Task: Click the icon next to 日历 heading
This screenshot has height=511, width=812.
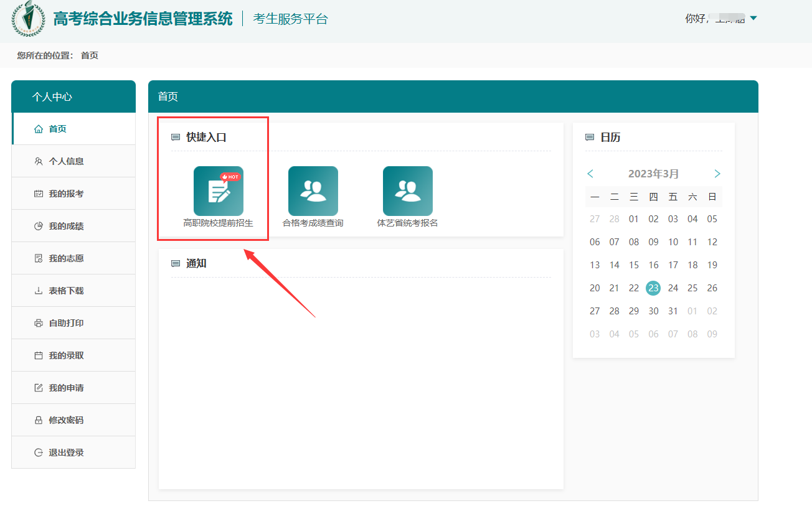Action: (590, 138)
